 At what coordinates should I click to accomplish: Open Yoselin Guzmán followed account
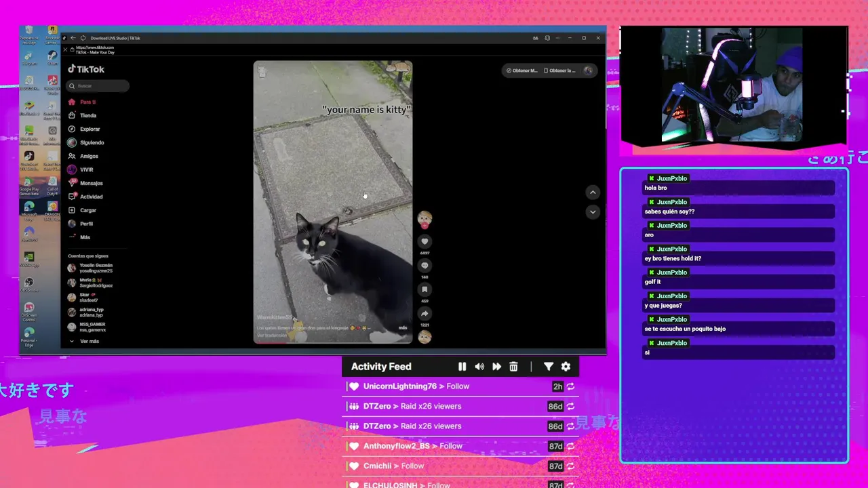90,268
